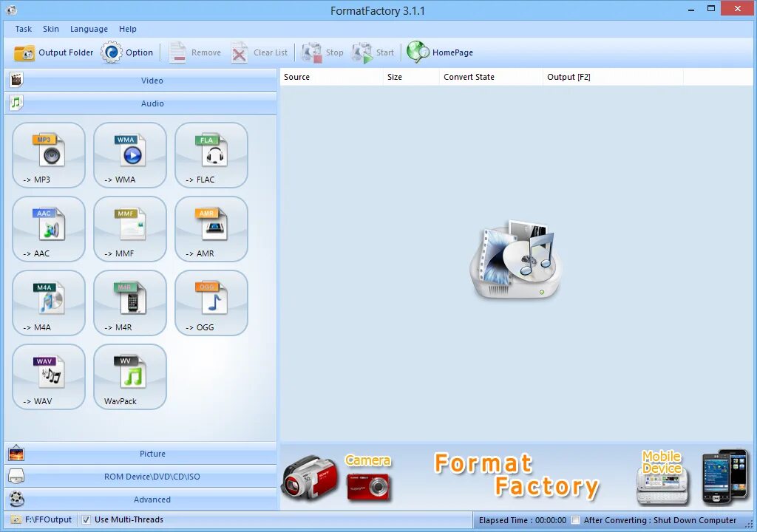Sort by the Size column header

click(x=411, y=77)
